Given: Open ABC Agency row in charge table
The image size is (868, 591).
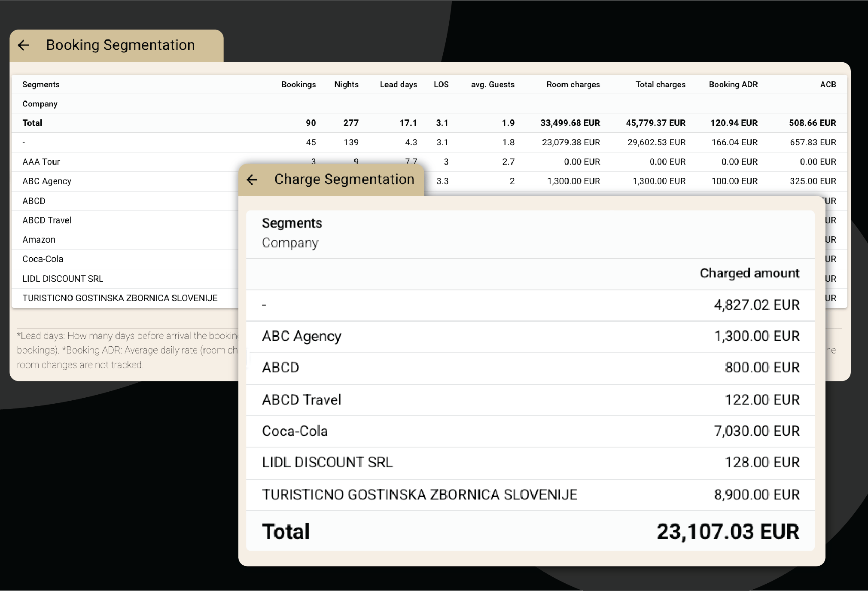Looking at the screenshot, I should click(x=302, y=336).
